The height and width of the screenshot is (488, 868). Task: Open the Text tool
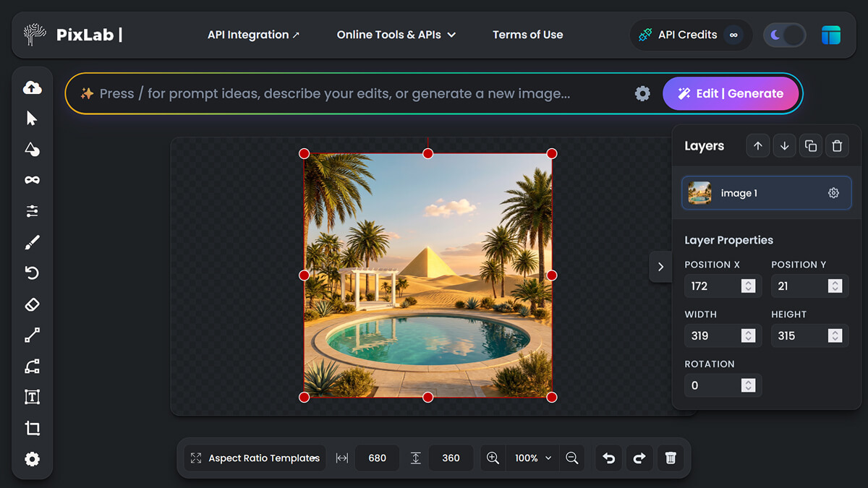click(x=32, y=396)
